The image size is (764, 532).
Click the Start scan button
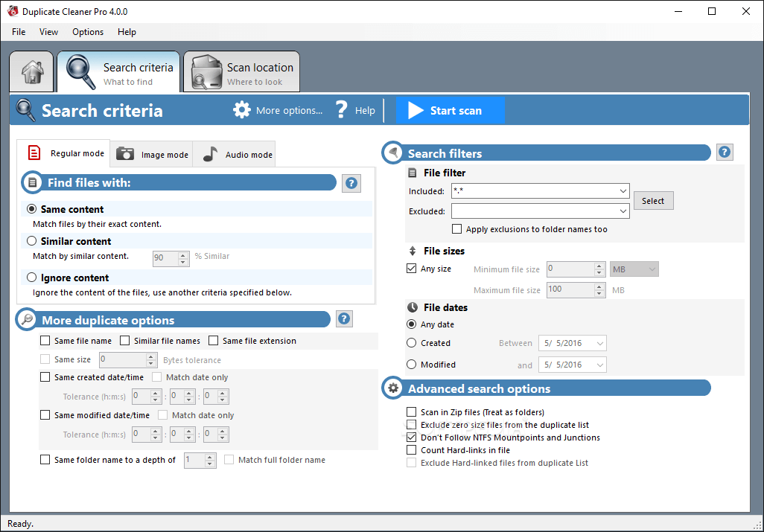click(449, 110)
